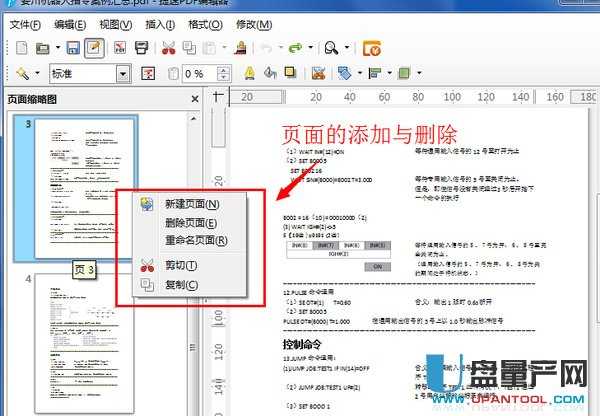Click the Save floppy disk icon
This screenshot has height=416, width=600.
[x=73, y=47]
